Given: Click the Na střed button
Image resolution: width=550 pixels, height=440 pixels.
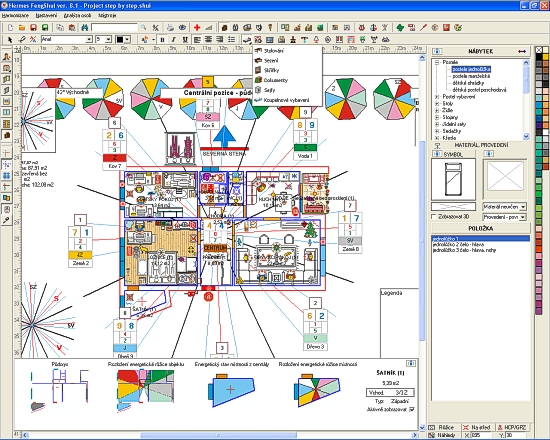Looking at the screenshot, I should pos(477,427).
